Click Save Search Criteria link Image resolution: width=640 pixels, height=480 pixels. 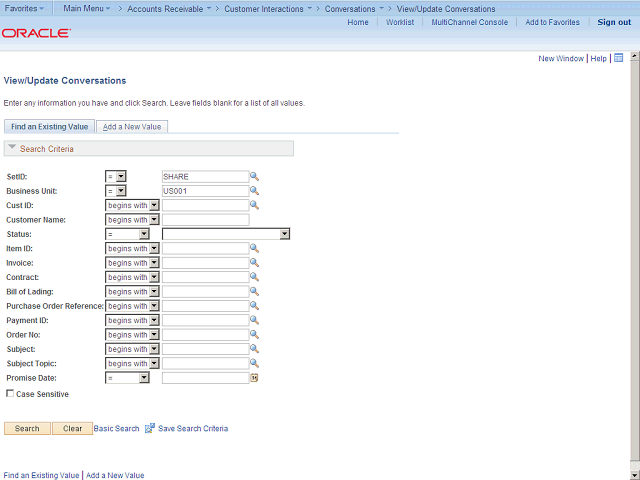click(193, 428)
